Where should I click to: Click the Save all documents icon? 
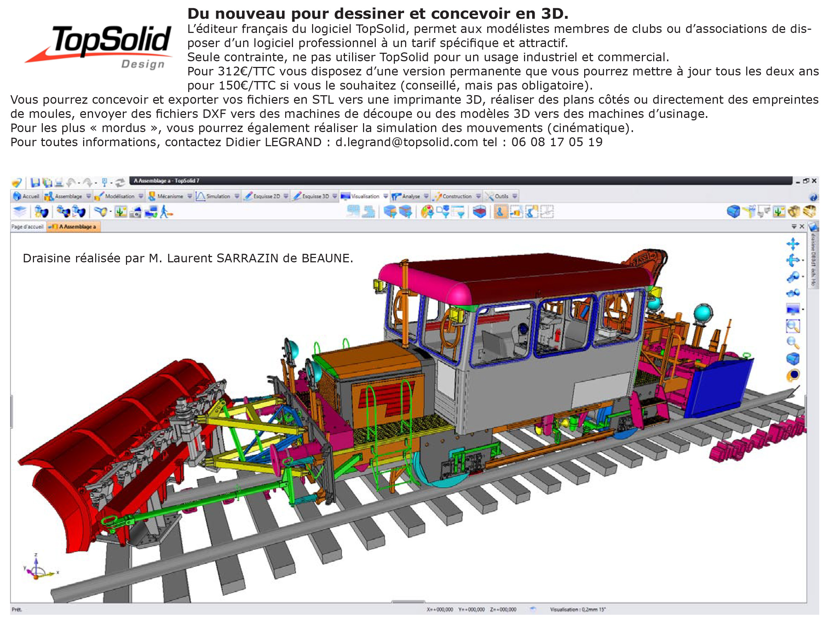coord(47,182)
